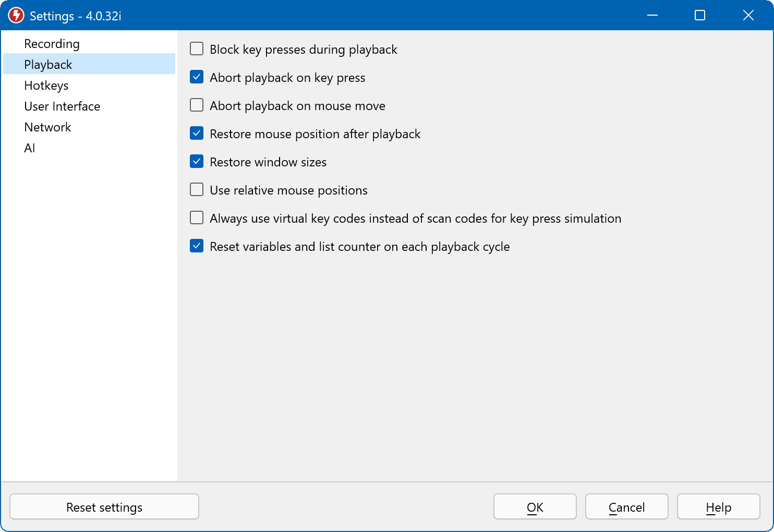Disable Restore mouse position after playback
This screenshot has height=532, width=774.
tap(197, 134)
